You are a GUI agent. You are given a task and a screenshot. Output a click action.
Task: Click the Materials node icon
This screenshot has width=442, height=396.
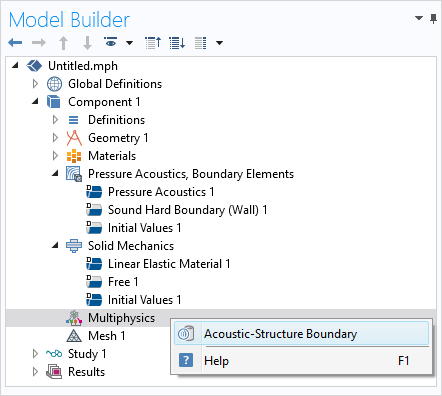tap(74, 156)
